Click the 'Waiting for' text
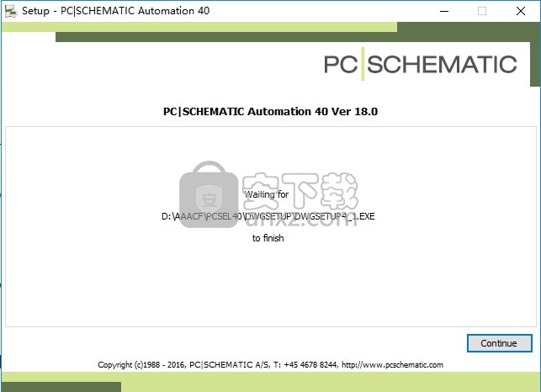 point(267,194)
